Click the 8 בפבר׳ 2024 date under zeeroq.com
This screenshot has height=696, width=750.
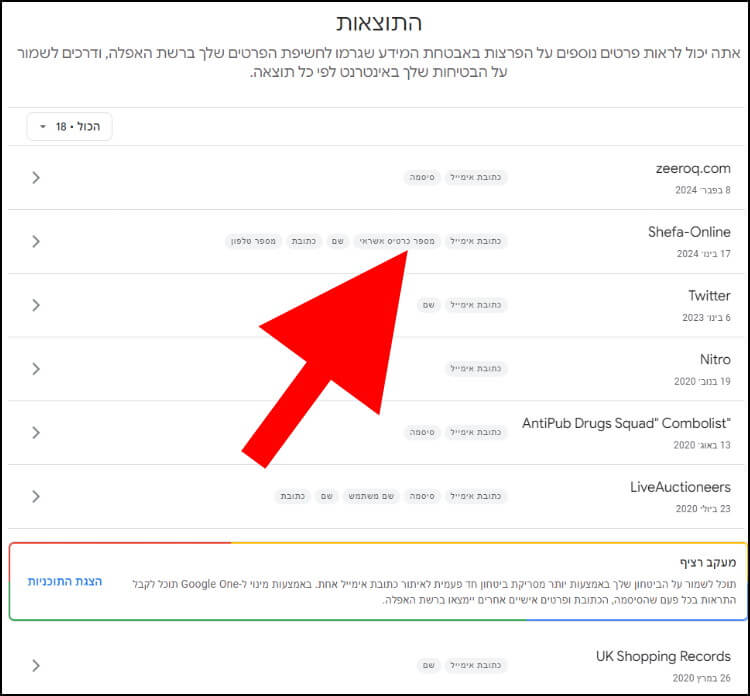point(703,190)
